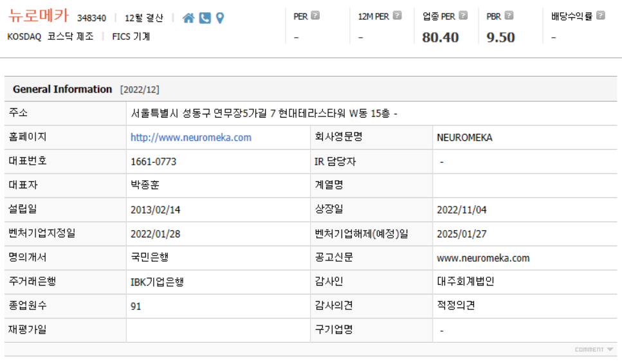622x364 pixels.
Task: Click the 12M PER header label
Action: point(373,17)
